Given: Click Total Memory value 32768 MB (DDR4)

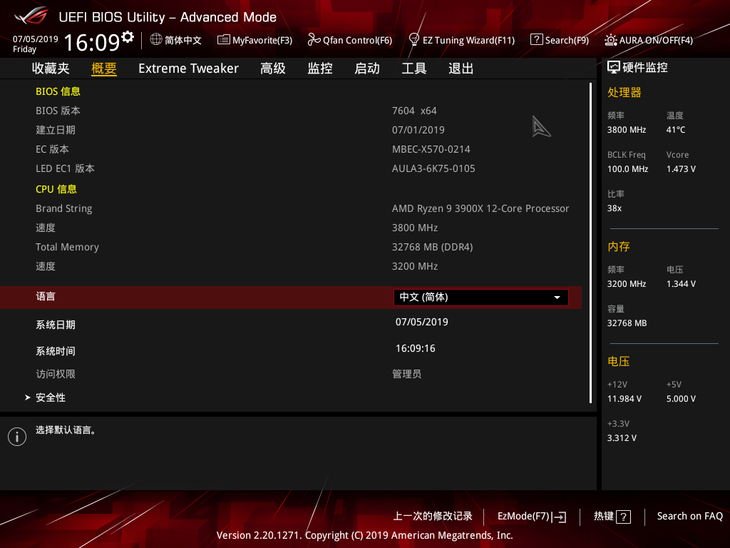Looking at the screenshot, I should click(x=433, y=247).
